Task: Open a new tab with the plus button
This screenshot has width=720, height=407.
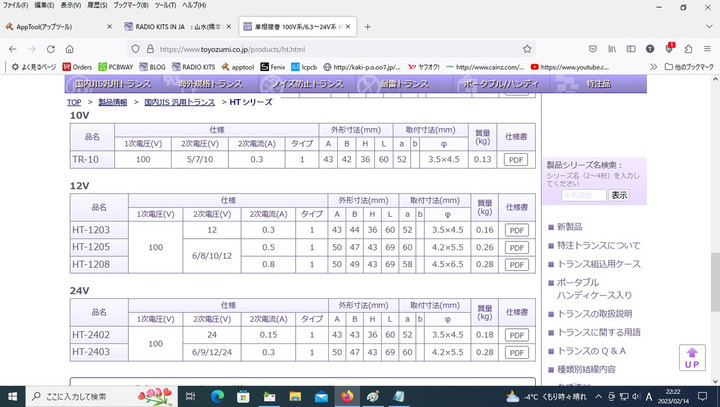Action: point(368,26)
